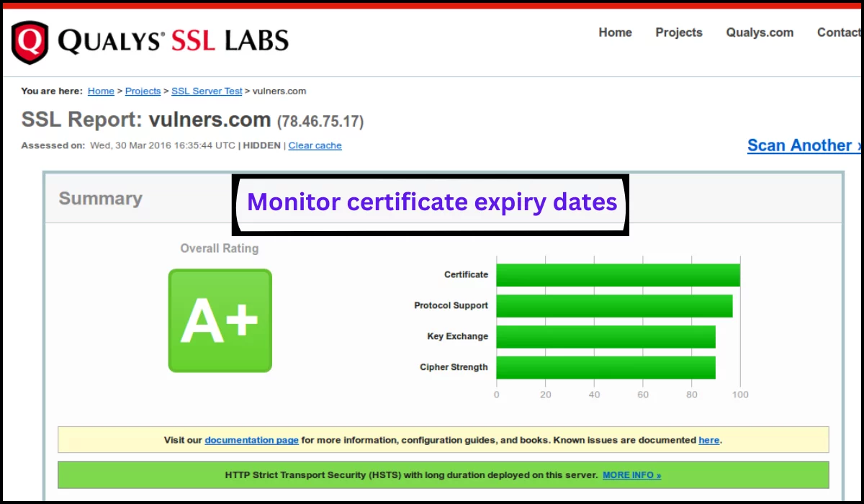
Task: Click the 'Cipher Strength' chart label
Action: pos(454,367)
